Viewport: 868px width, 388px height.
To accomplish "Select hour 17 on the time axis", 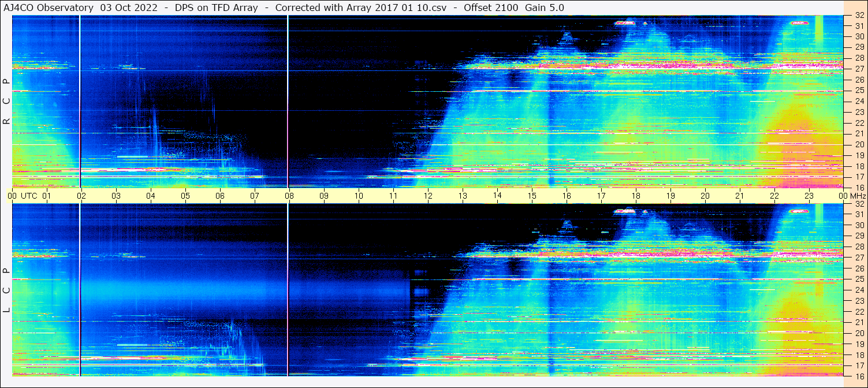I will click(x=601, y=196).
